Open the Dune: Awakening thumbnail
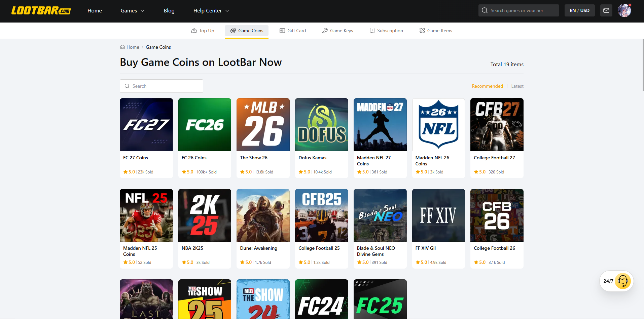This screenshot has height=319, width=644. click(263, 215)
